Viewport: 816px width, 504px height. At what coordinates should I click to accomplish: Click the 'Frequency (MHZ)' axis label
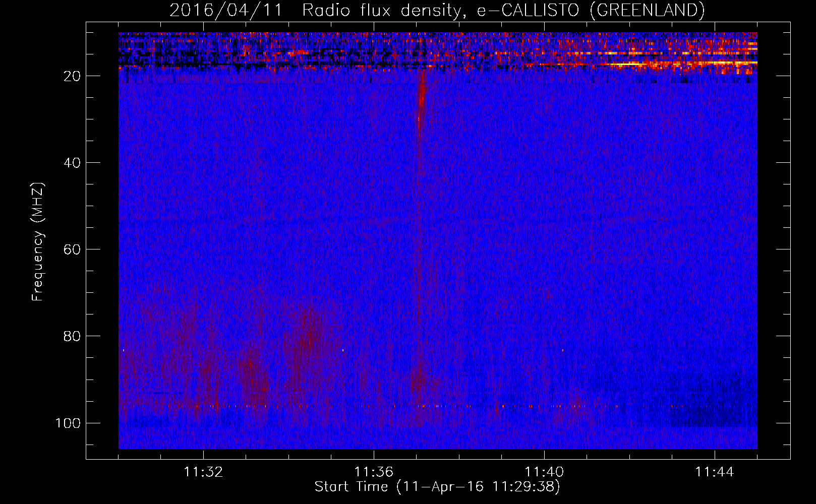38,242
